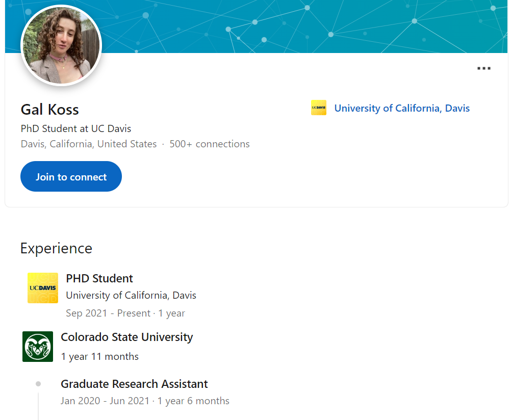Click the UC Davis logo beside the university link
The width and height of the screenshot is (510, 420).
tap(319, 108)
